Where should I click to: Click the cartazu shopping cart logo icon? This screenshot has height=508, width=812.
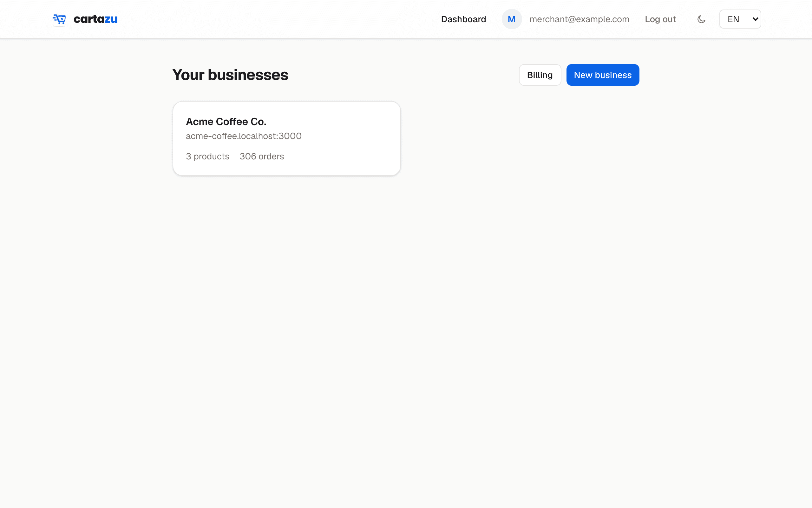(59, 19)
